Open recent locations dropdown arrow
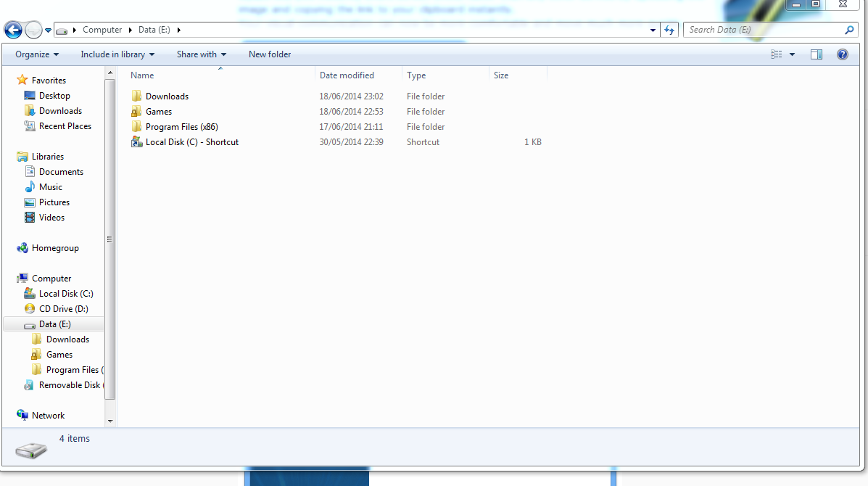868x486 pixels. (x=48, y=30)
